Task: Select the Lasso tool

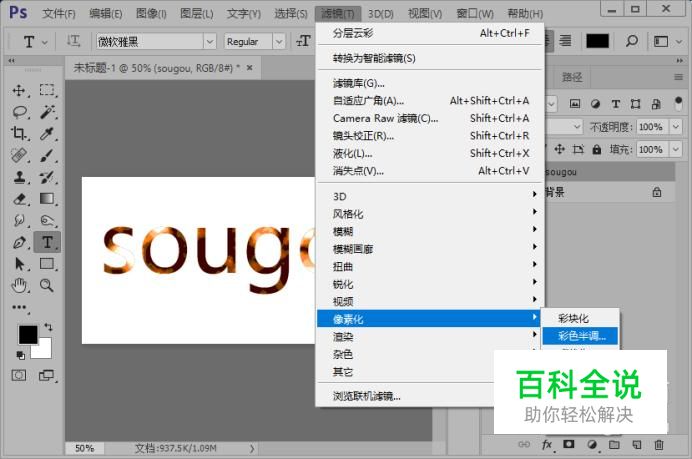Action: click(19, 112)
